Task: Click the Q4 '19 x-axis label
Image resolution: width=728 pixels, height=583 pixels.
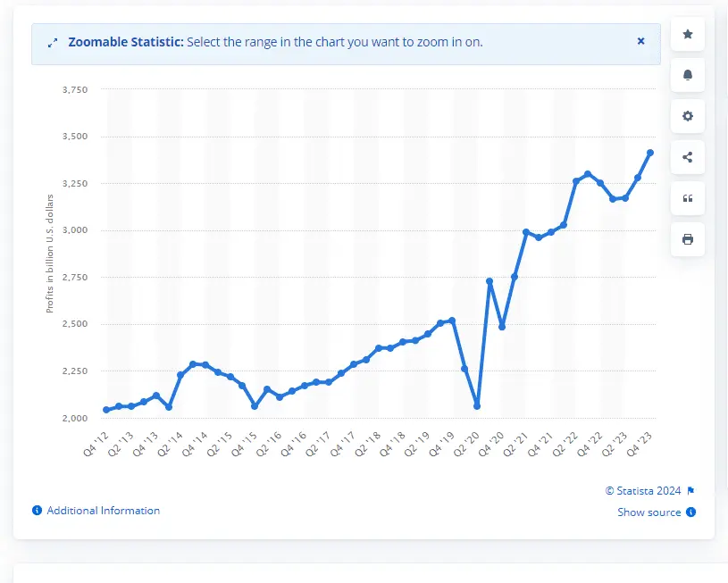Action: point(442,440)
